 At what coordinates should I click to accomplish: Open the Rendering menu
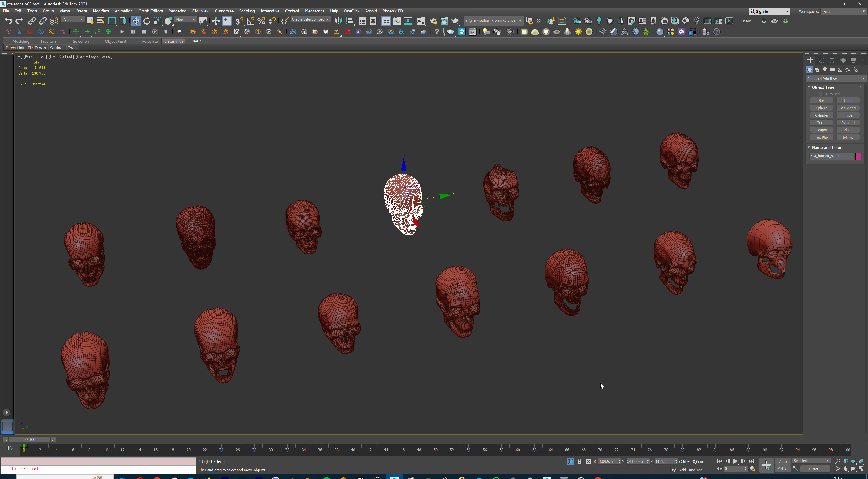pyautogui.click(x=177, y=11)
